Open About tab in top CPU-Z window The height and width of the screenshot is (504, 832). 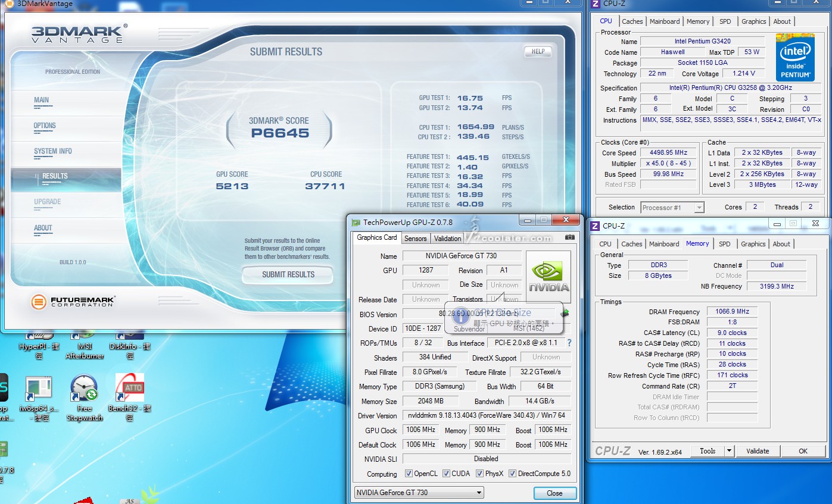coord(782,21)
